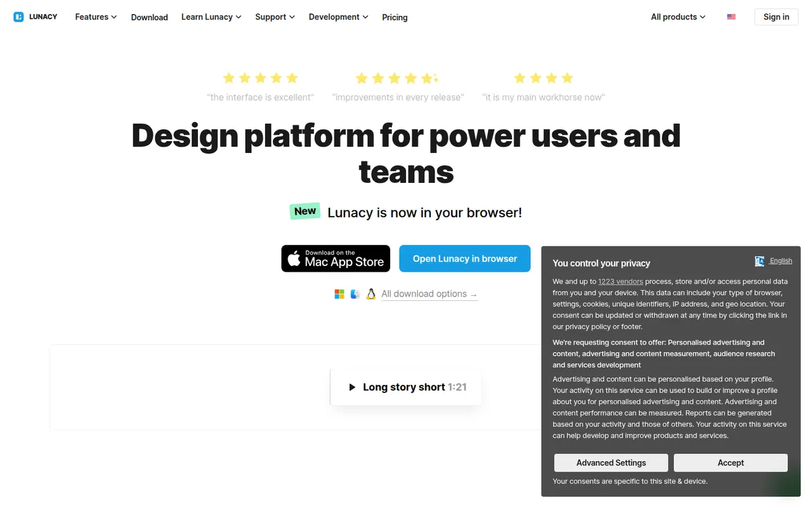The width and height of the screenshot is (812, 508).
Task: Open the Support dropdown menu
Action: 275,17
